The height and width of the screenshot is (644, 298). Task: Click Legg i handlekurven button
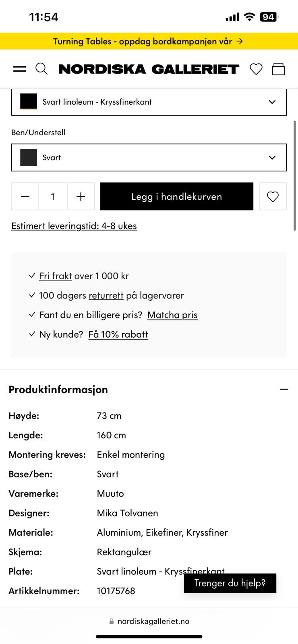click(177, 196)
